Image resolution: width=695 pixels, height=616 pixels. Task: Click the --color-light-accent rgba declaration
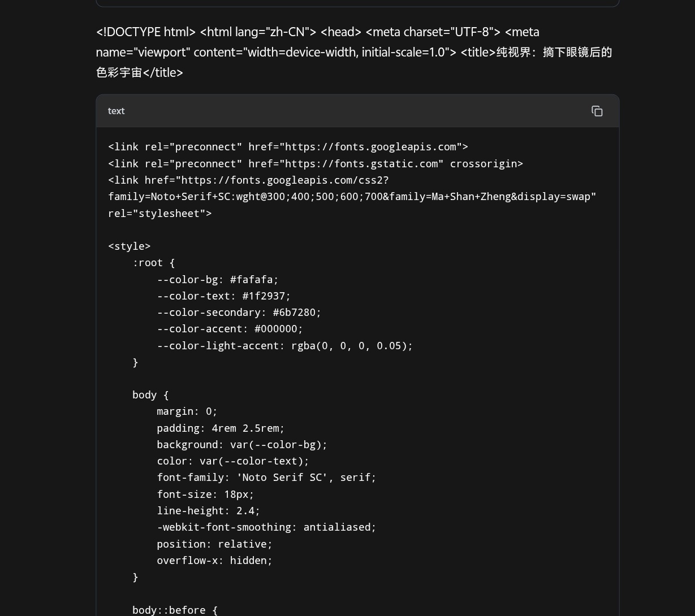click(285, 346)
